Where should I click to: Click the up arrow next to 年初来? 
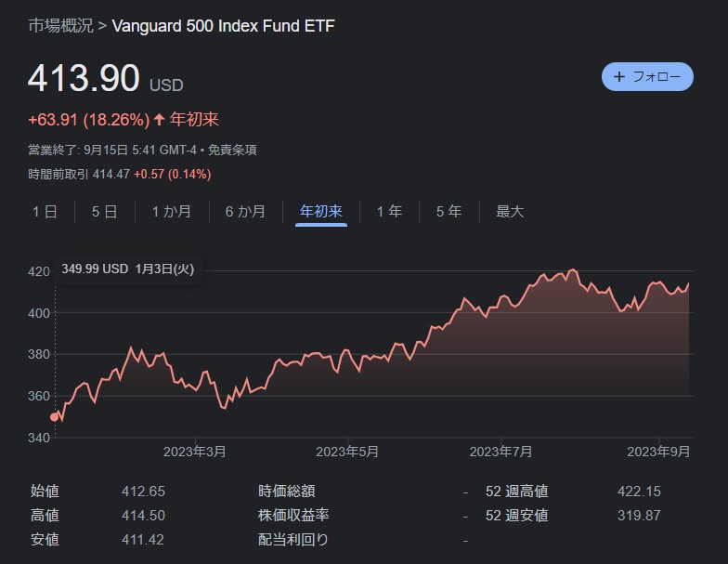(160, 120)
